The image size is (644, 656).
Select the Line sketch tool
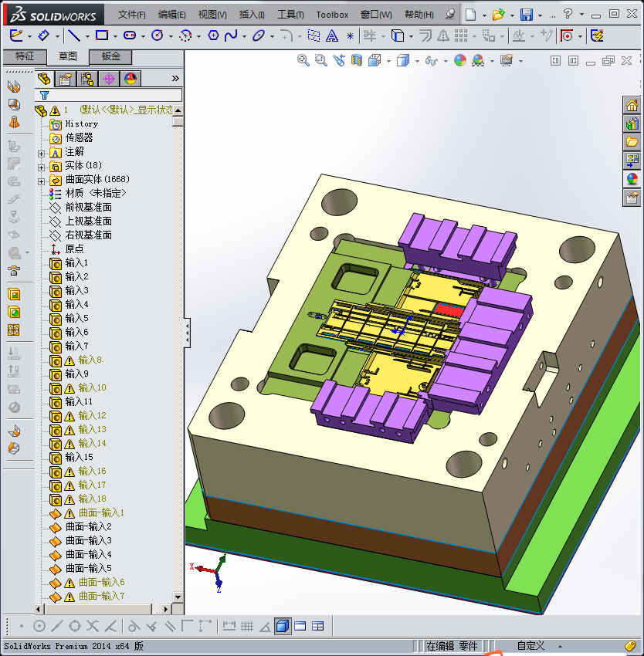73,36
